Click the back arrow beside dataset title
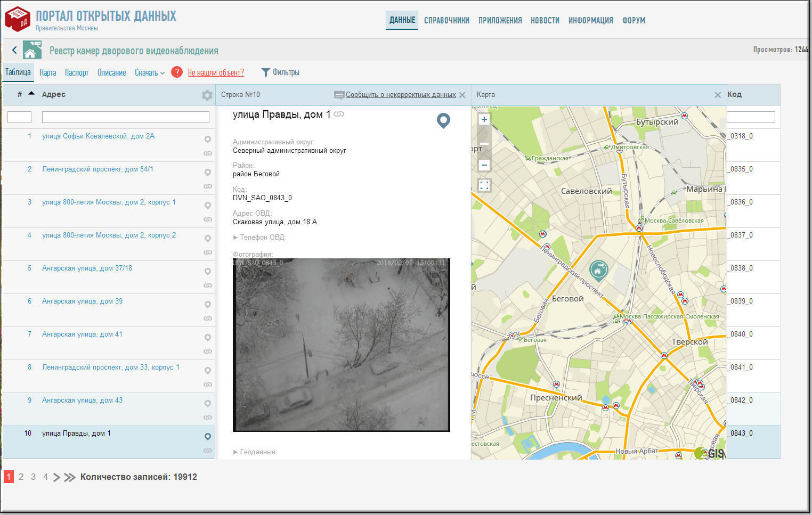 14,51
